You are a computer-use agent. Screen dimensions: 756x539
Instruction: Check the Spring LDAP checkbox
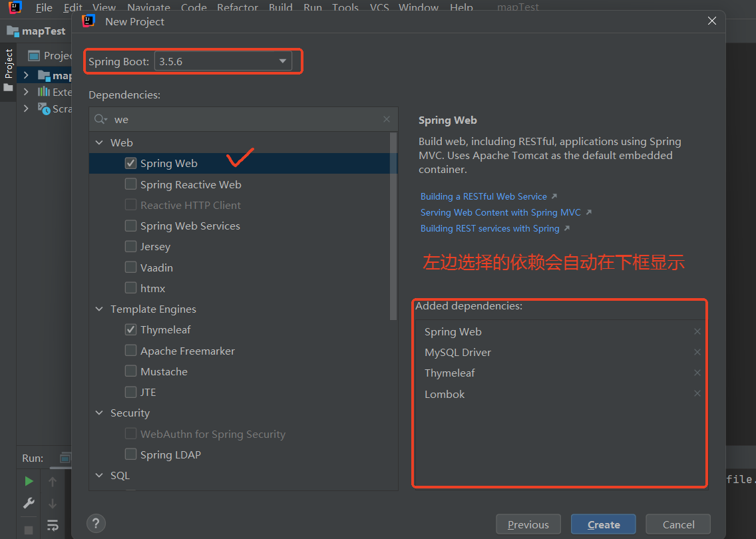click(130, 454)
